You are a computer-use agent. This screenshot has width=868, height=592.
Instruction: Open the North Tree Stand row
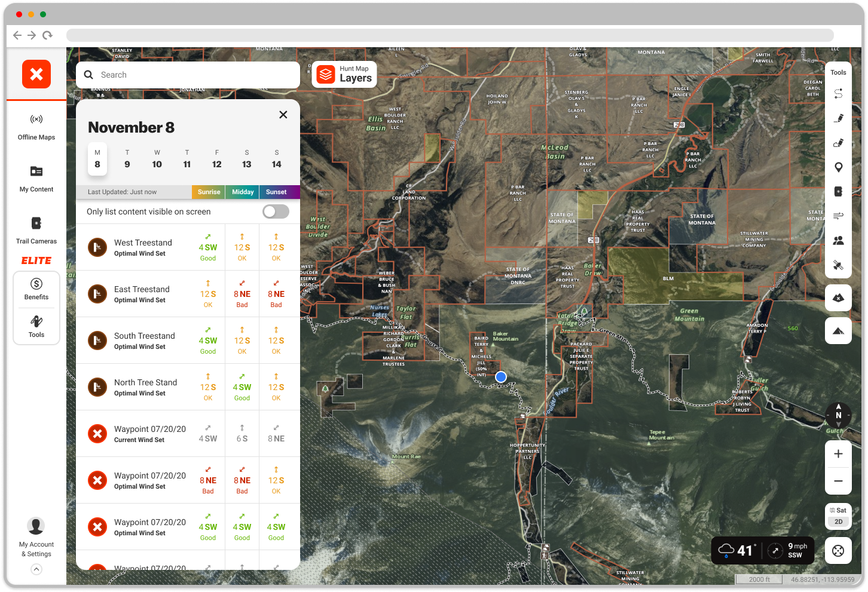coord(188,387)
